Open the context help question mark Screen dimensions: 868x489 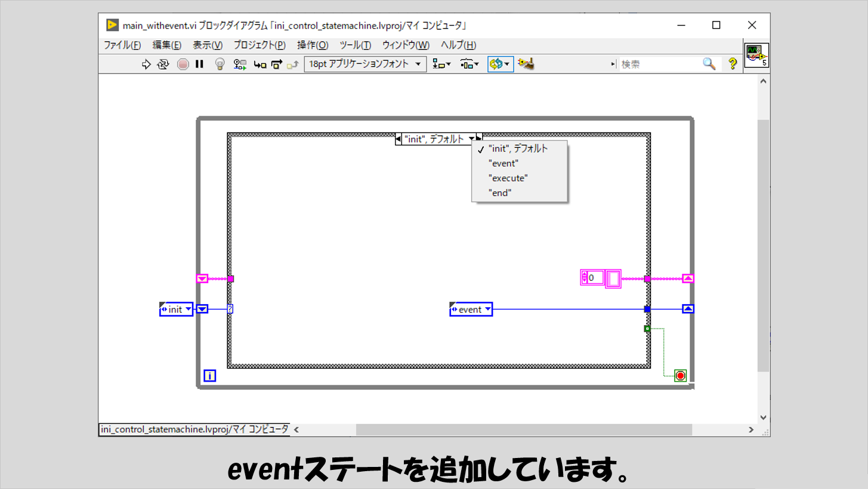coord(733,64)
